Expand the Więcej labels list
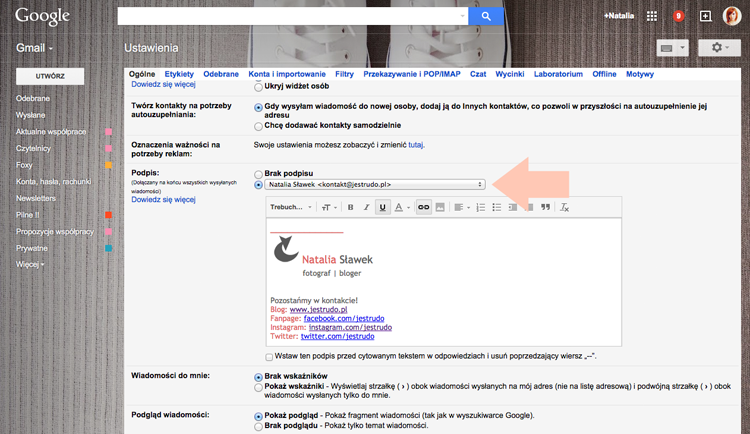750x434 pixels. click(30, 264)
